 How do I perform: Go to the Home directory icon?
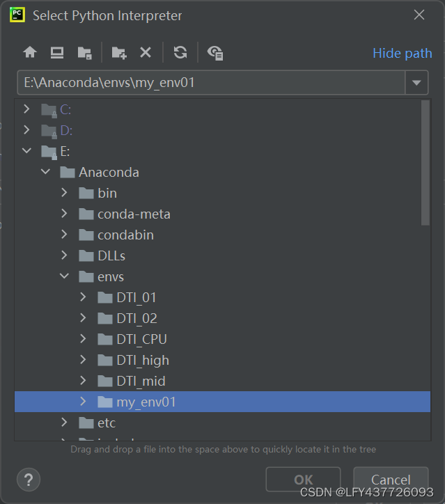click(30, 52)
